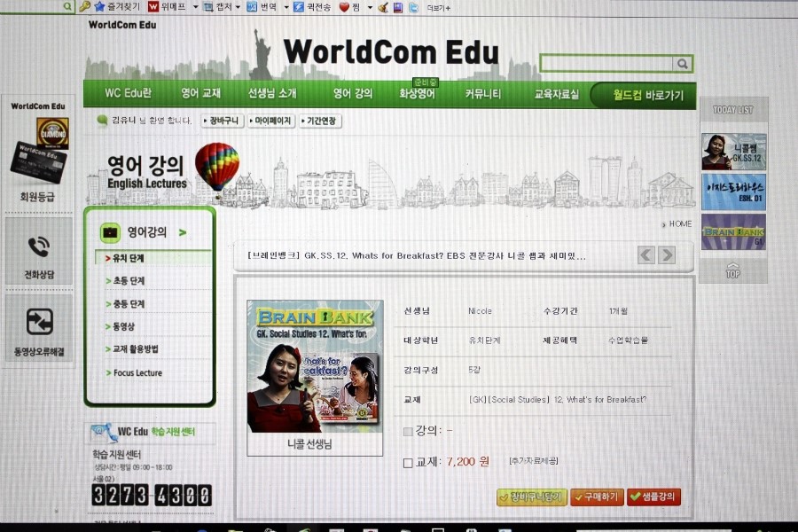Open the 이지스토리하우스 ESH. 01 thumbnail
This screenshot has height=532, width=798.
(x=733, y=192)
